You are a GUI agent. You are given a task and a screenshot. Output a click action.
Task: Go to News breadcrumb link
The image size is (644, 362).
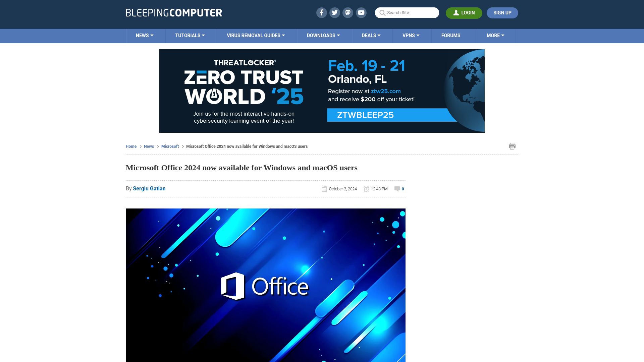pyautogui.click(x=149, y=146)
